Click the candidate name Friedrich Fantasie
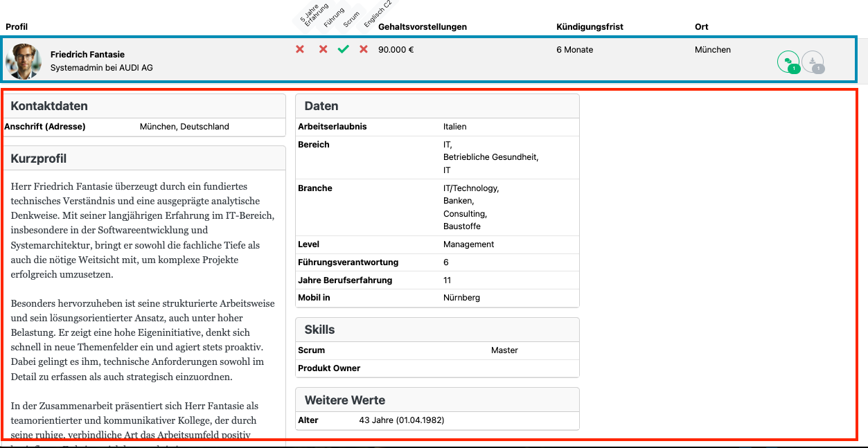868x448 pixels. pyautogui.click(x=88, y=54)
